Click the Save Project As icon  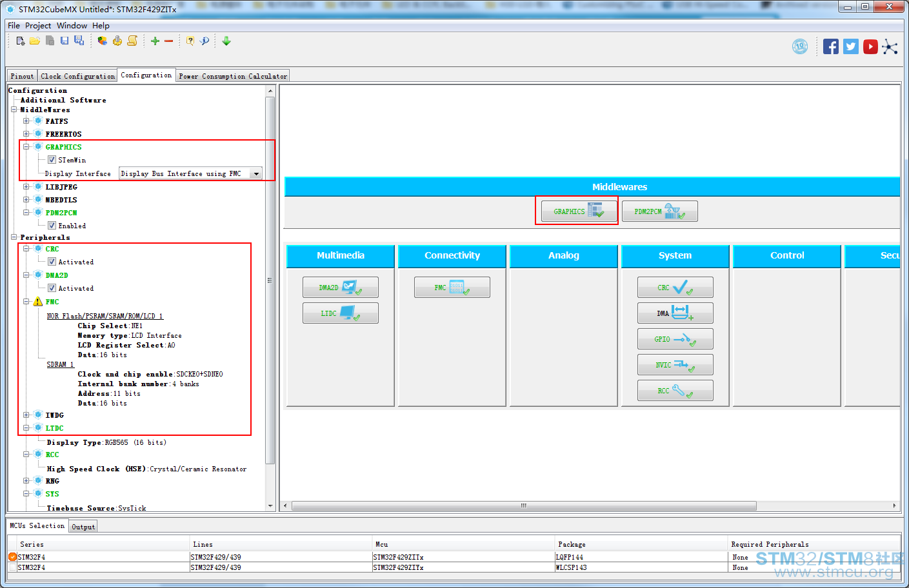(79, 41)
